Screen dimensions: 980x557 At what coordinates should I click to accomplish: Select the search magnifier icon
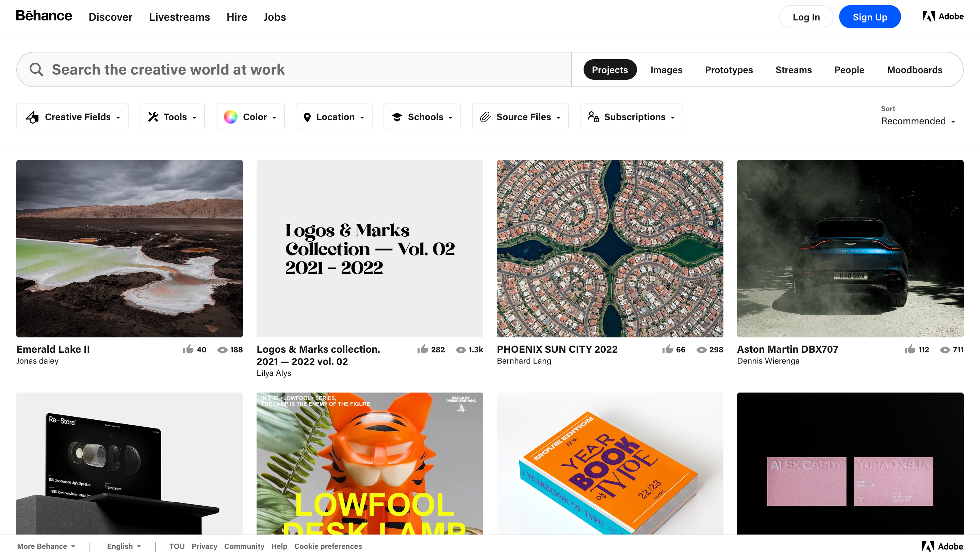36,69
